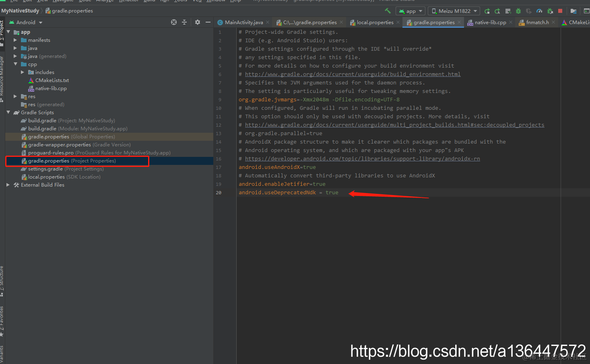Screen dimensions: 590x364
Task: Click MyNativeStudy in the breadcrumb
Action: pos(20,11)
